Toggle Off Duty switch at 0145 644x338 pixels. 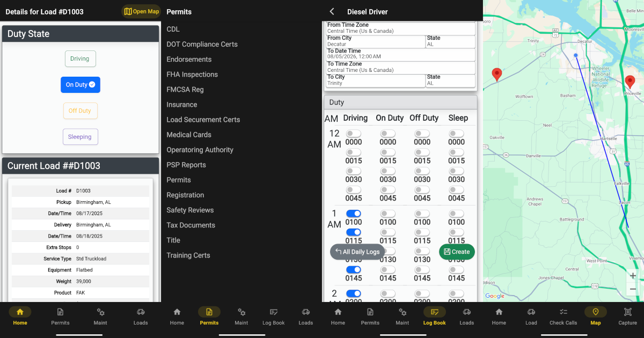422,270
